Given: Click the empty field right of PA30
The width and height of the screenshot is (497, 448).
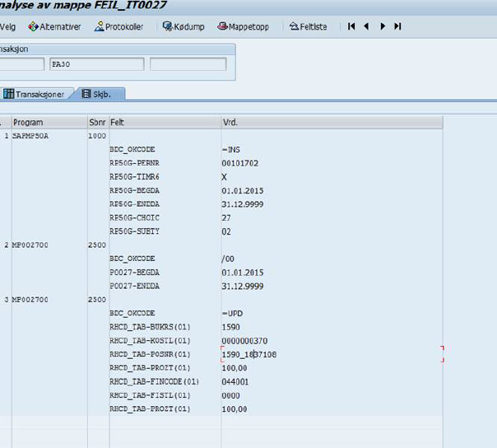Looking at the screenshot, I should (188, 64).
